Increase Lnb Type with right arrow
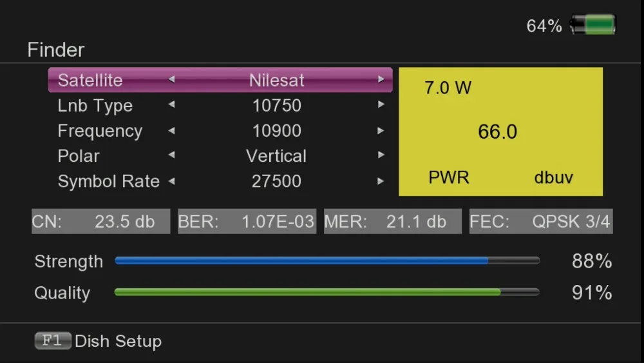644x363 pixels. click(381, 105)
